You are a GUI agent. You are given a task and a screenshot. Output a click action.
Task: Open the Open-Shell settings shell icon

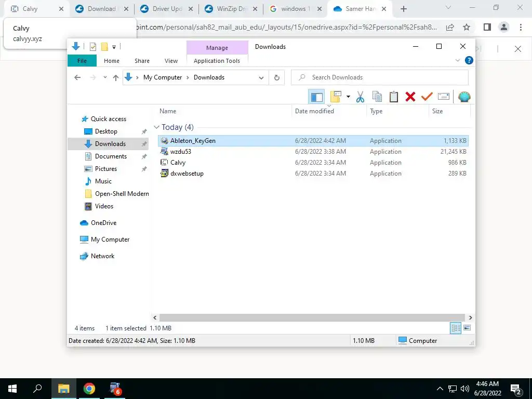[x=464, y=97]
